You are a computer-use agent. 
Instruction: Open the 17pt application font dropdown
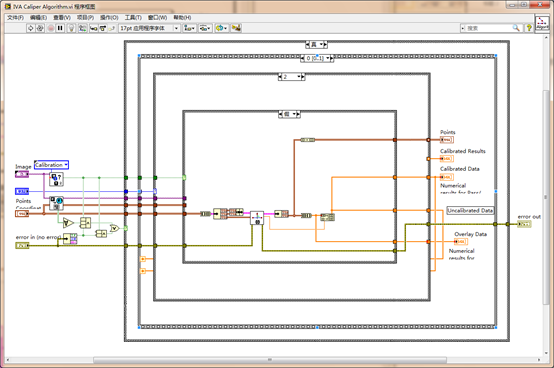coord(149,28)
